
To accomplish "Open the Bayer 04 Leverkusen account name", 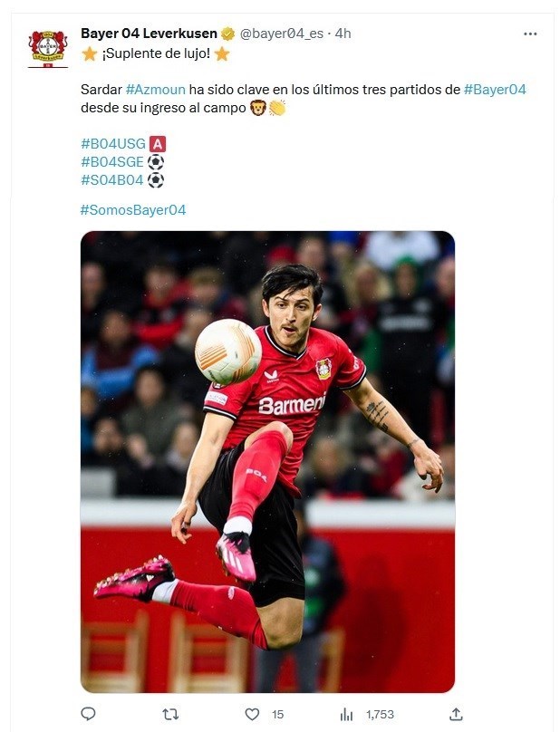I will pos(149,34).
